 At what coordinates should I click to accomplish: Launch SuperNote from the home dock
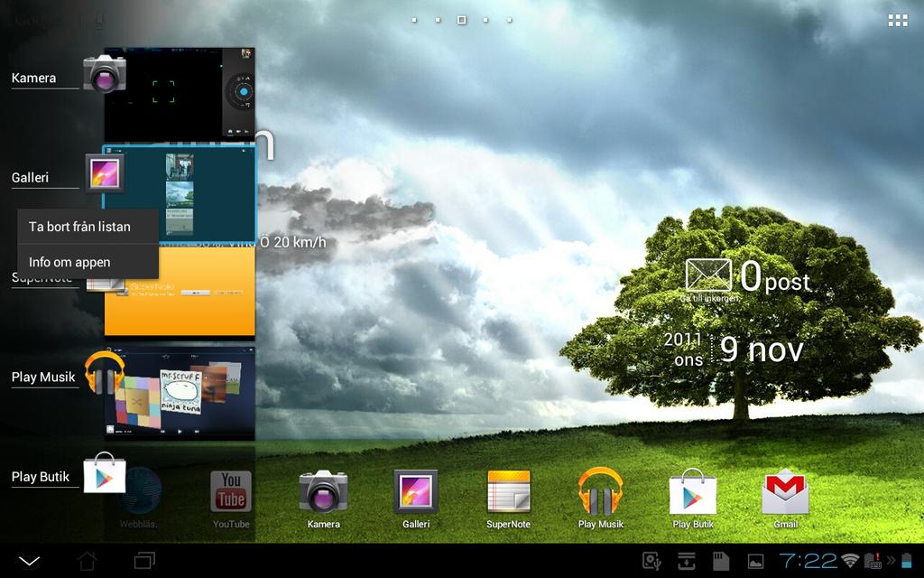pyautogui.click(x=508, y=499)
